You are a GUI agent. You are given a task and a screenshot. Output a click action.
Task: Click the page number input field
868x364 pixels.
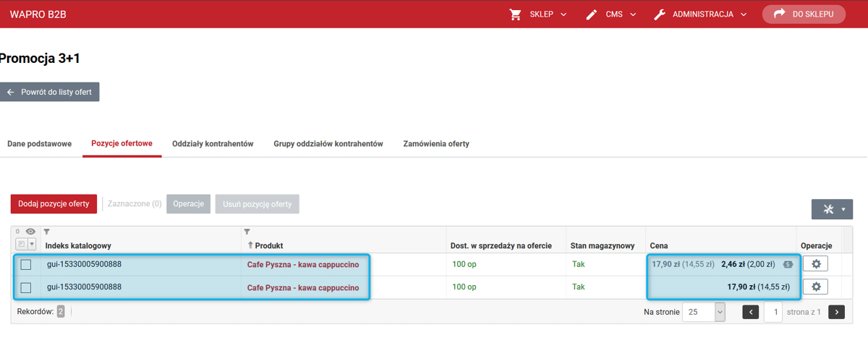(773, 312)
